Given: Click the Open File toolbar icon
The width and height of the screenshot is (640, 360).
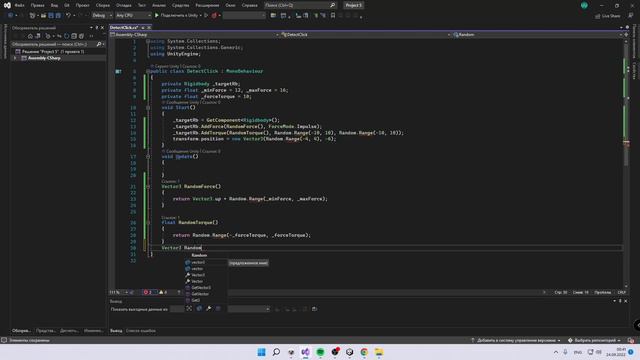Looking at the screenshot, I should coord(43,16).
